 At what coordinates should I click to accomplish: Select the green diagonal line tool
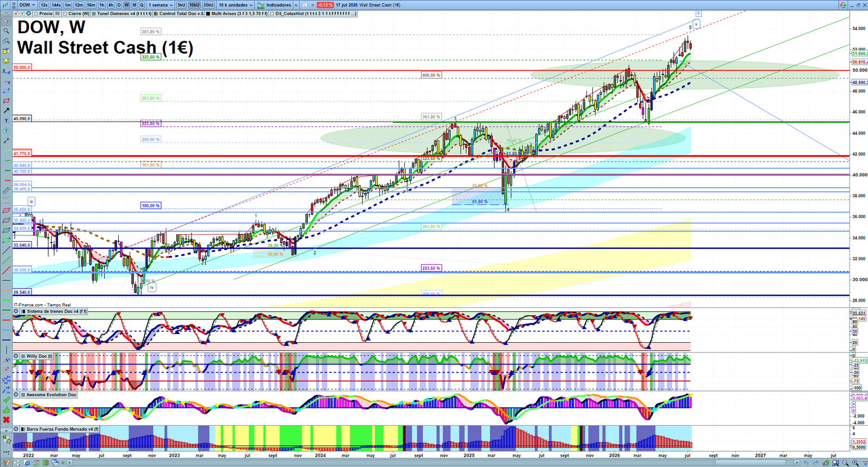(6, 260)
